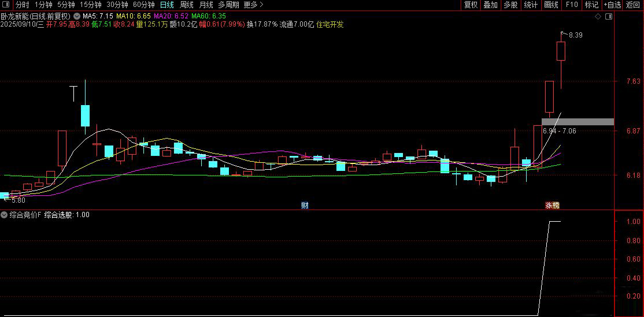Click the white T mark near the peak
The image size is (644, 317).
[x=73, y=94]
